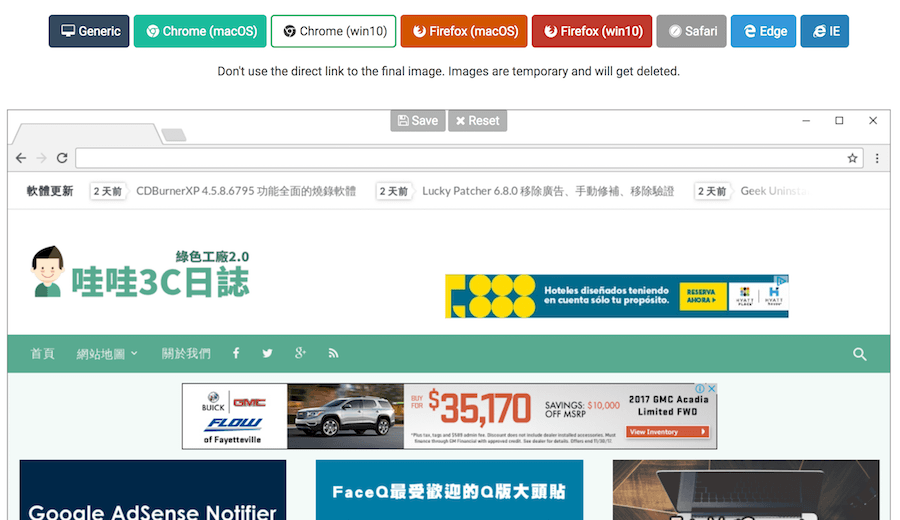The height and width of the screenshot is (520, 900).
Task: Pick the Chrome (win10) frame option
Action: tap(333, 31)
